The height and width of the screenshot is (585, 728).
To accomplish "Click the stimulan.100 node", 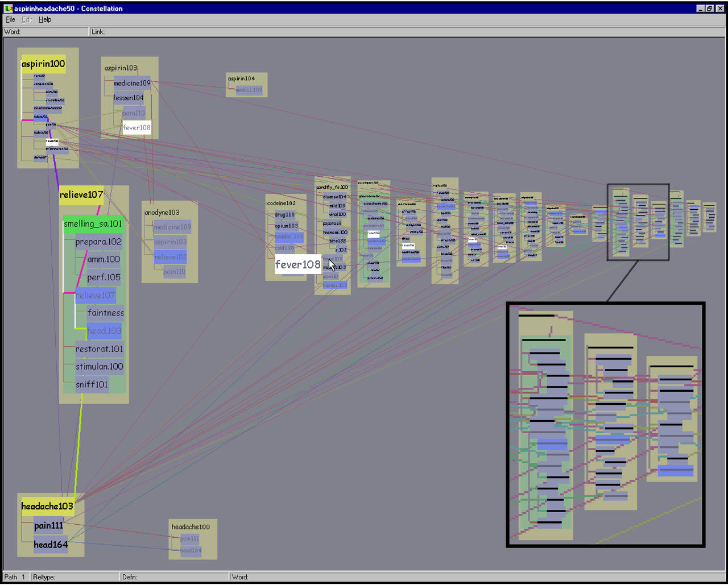I will tap(99, 367).
